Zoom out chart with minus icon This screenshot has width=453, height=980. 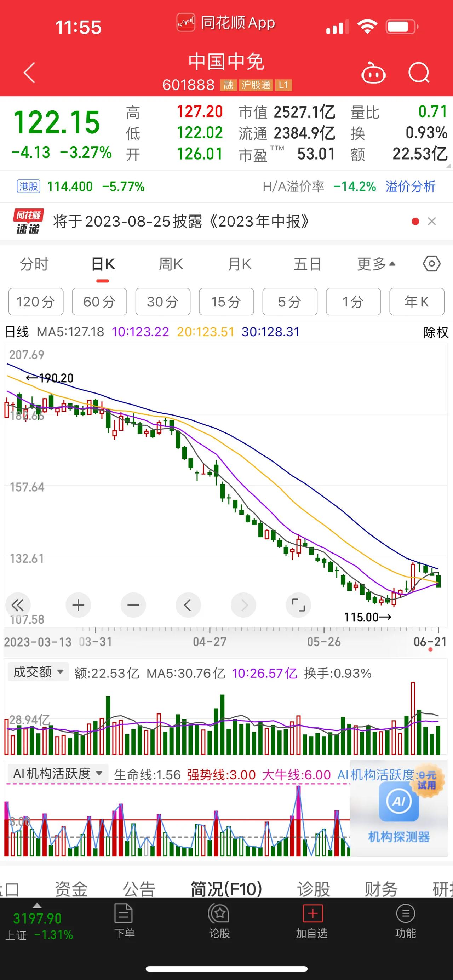(x=133, y=605)
